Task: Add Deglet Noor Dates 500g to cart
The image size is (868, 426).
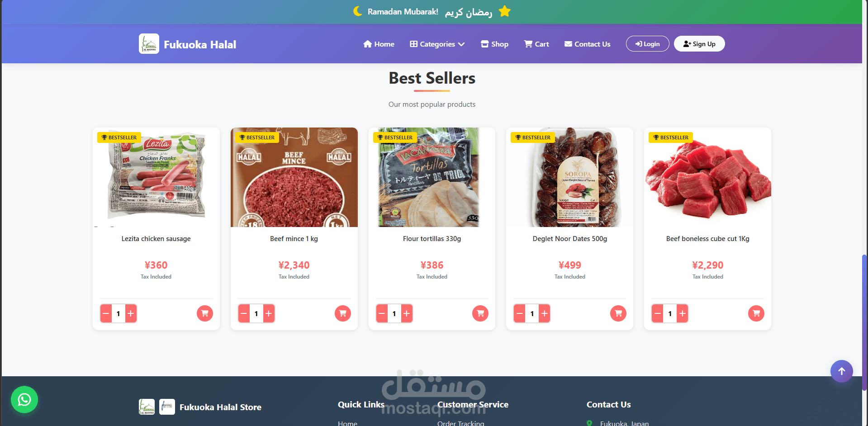Action: click(x=618, y=313)
